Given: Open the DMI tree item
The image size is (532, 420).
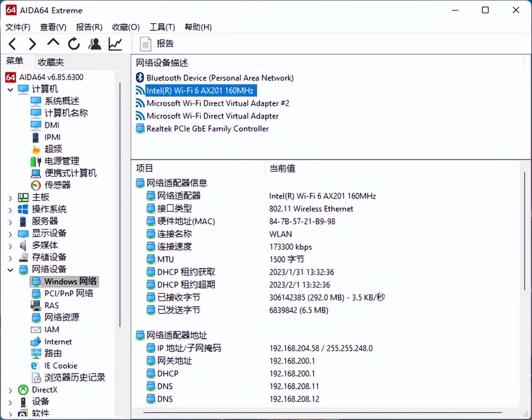Looking at the screenshot, I should click(45, 125).
